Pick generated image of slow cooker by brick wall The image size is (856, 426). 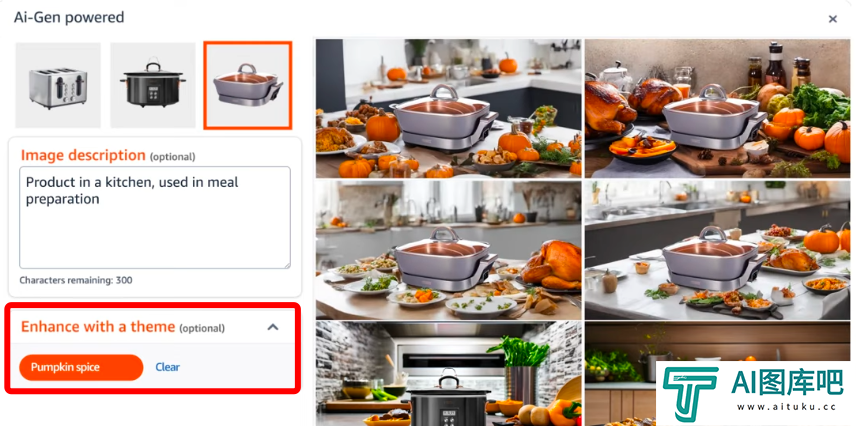(x=449, y=374)
